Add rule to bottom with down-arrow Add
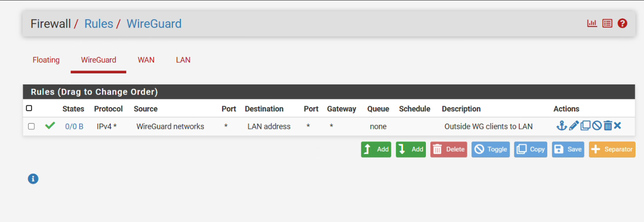644x222 pixels. coord(411,149)
